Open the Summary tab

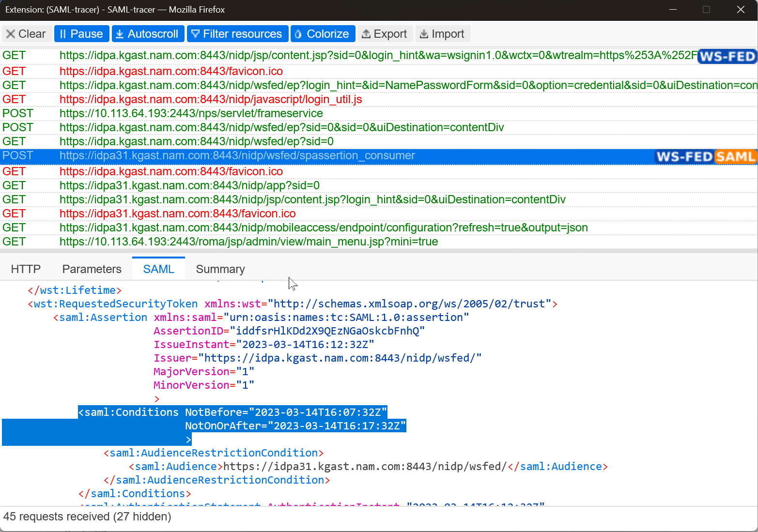[220, 269]
